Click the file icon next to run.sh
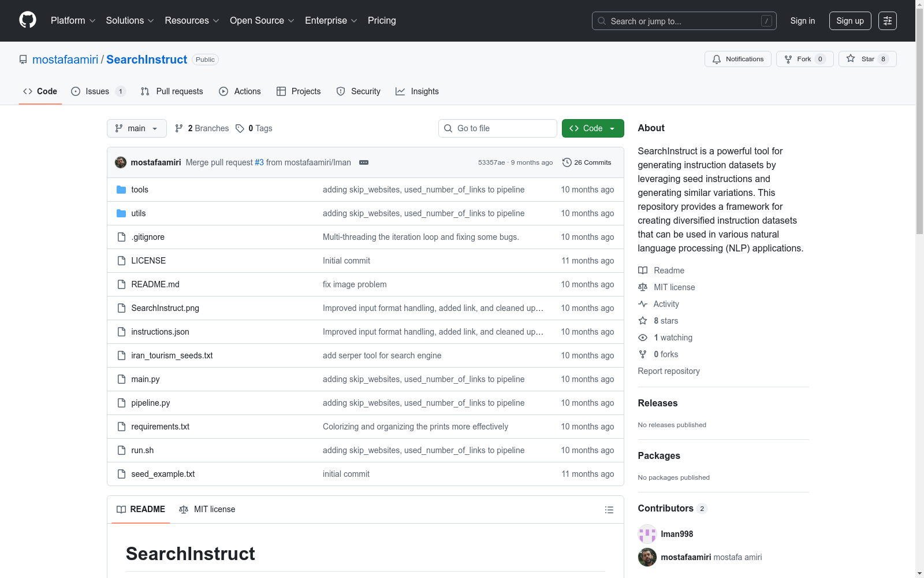The height and width of the screenshot is (578, 924). coord(121,450)
